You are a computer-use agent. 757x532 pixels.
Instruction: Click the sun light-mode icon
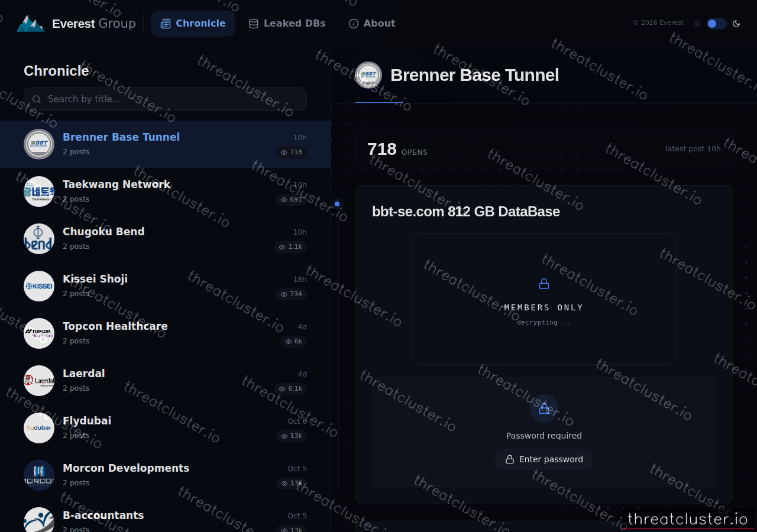point(697,24)
